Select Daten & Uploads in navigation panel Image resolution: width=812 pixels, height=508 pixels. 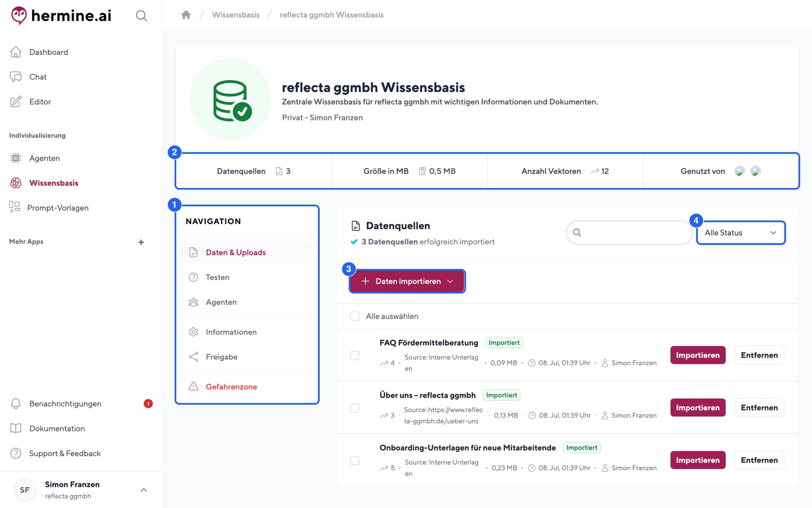pyautogui.click(x=247, y=252)
